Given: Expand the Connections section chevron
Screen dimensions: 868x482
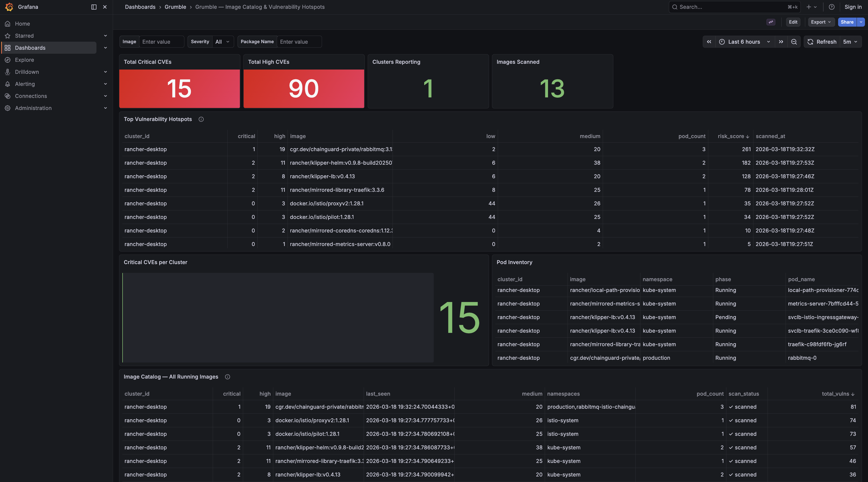Looking at the screenshot, I should [105, 96].
